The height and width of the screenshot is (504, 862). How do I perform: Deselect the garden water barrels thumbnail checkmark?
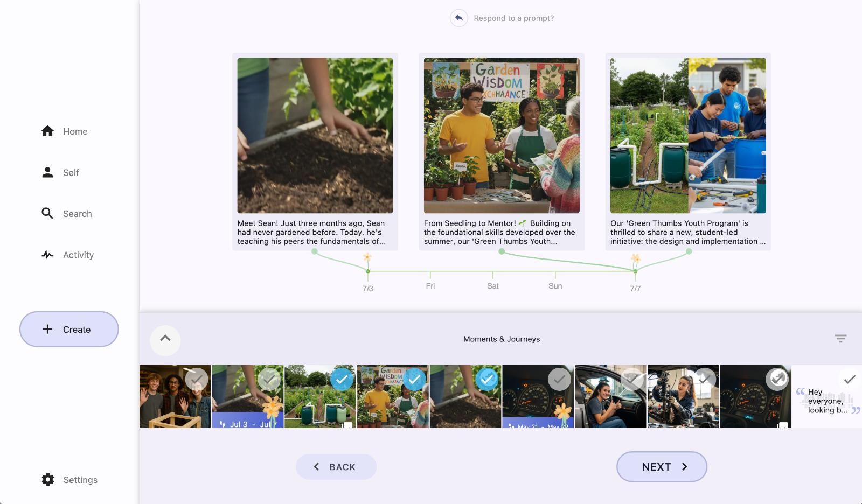342,380
